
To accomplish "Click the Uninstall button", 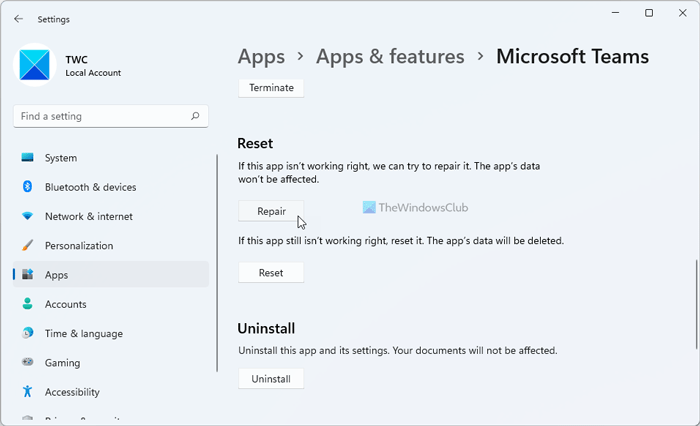I will pos(270,379).
